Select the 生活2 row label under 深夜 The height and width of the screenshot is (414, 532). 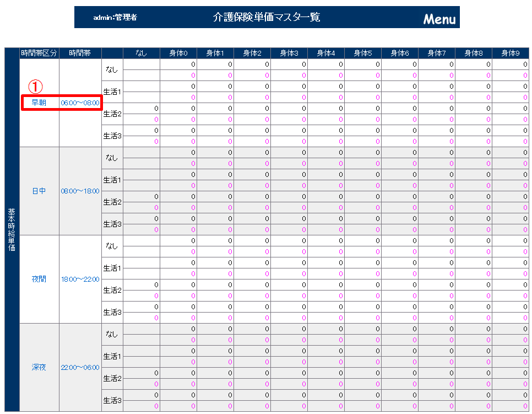point(112,378)
